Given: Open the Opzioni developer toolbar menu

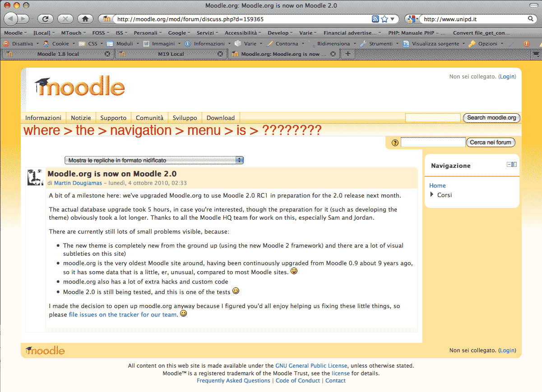Looking at the screenshot, I should pyautogui.click(x=486, y=44).
